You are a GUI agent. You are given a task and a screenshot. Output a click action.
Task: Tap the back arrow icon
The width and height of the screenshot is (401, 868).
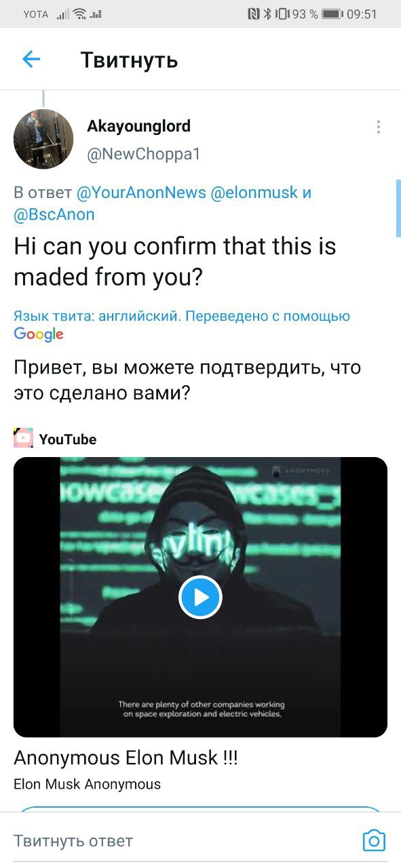click(x=31, y=60)
